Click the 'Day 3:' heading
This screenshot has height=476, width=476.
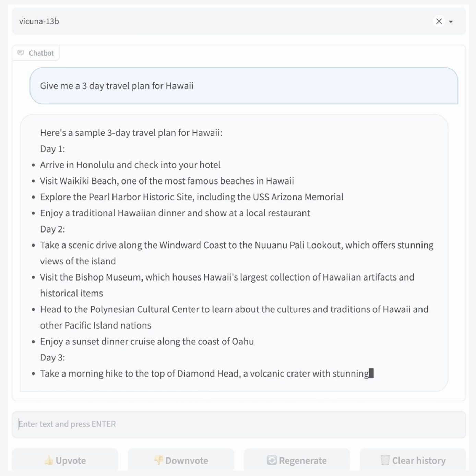pos(52,357)
